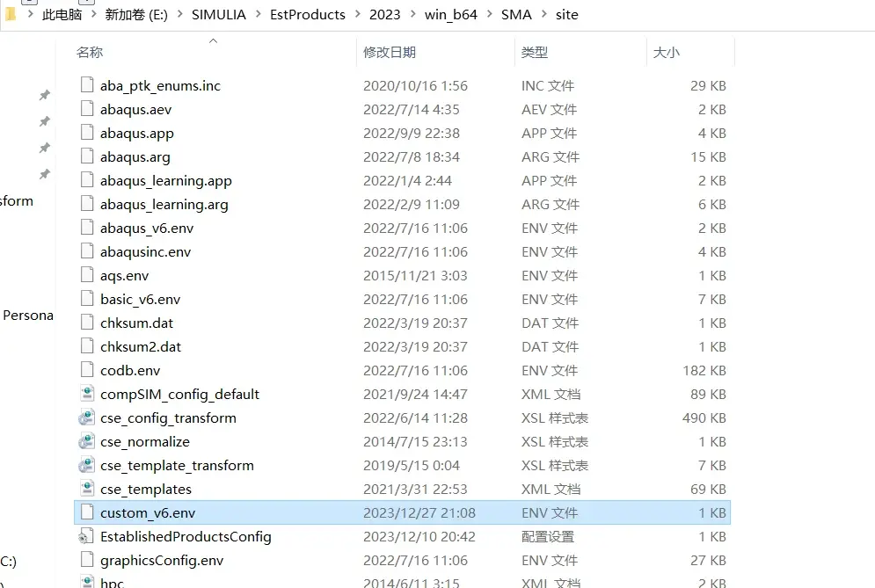
Task: Click the 182 KB size cell
Action: [x=704, y=370]
